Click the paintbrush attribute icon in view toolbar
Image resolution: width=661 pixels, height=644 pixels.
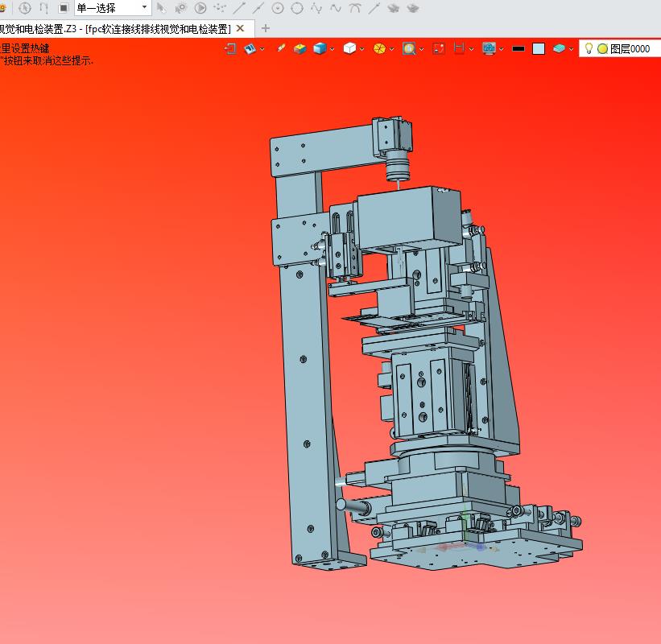tap(281, 48)
